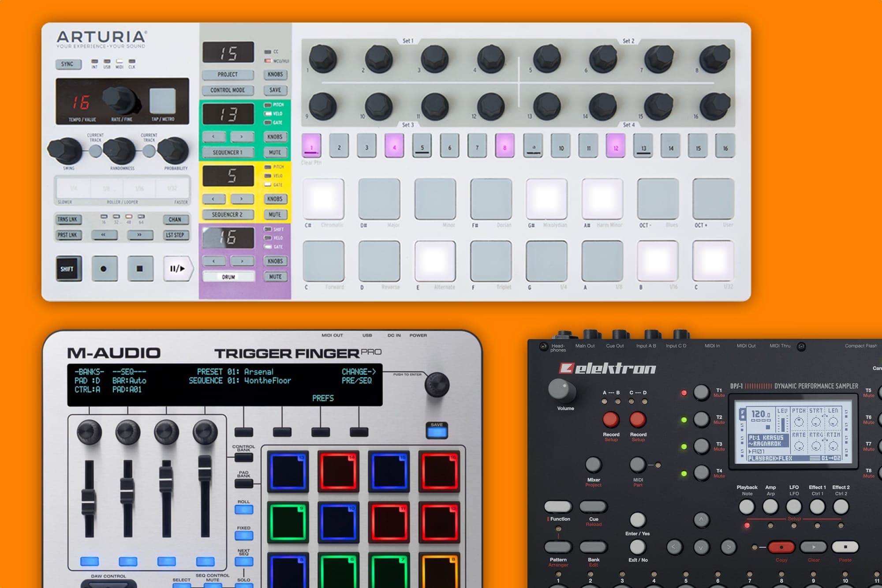Viewport: 882px width, 588px height.
Task: Select the SEQUENCER 1 track button
Action: pos(228,153)
